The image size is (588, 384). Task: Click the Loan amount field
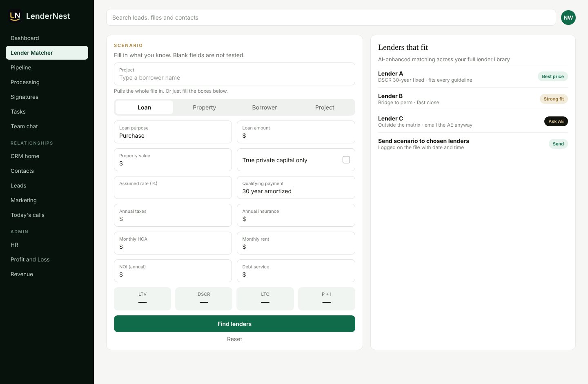[x=296, y=132]
